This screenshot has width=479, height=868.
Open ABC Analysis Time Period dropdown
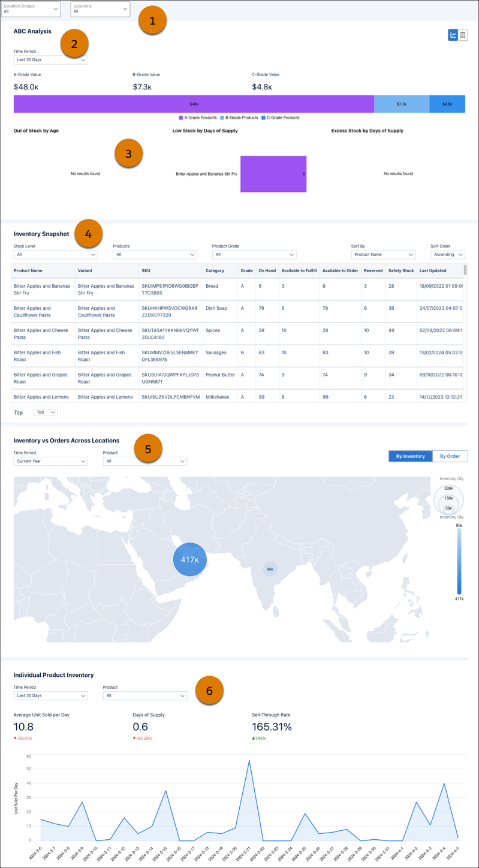point(50,60)
